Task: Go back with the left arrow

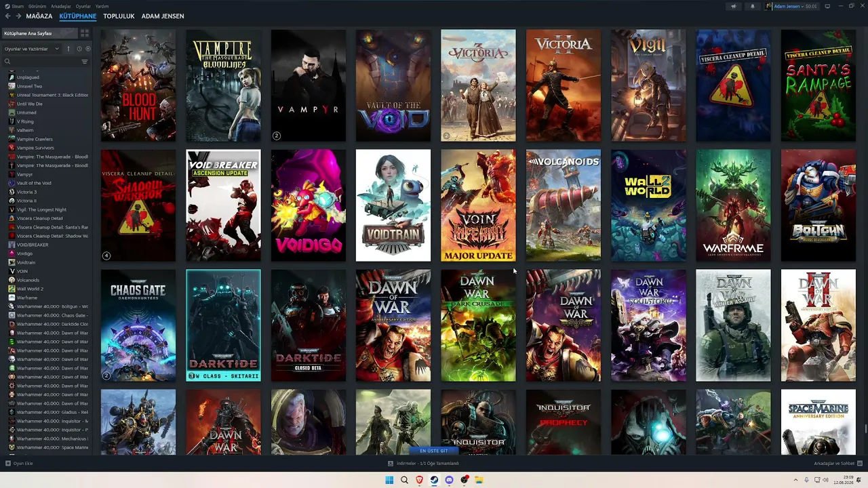Action: (x=7, y=16)
